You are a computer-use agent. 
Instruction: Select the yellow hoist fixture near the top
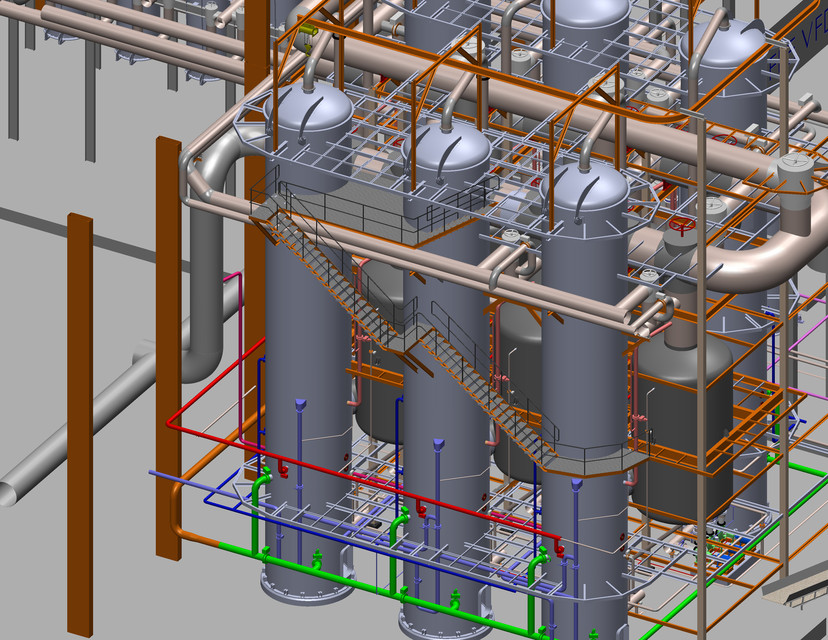308,30
